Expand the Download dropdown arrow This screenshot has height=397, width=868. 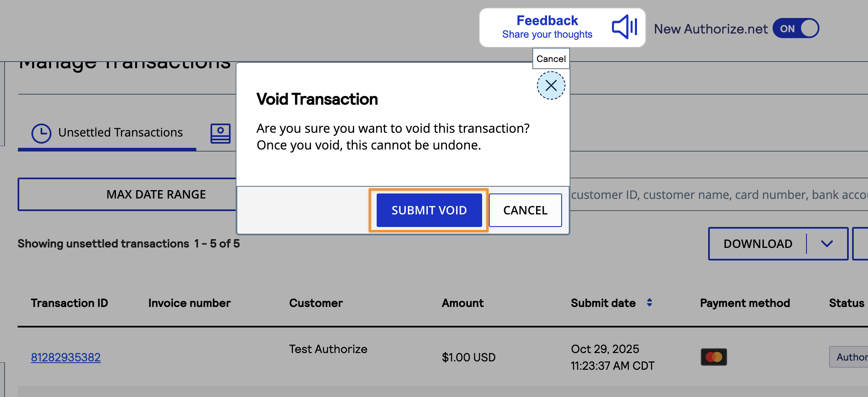[827, 244]
